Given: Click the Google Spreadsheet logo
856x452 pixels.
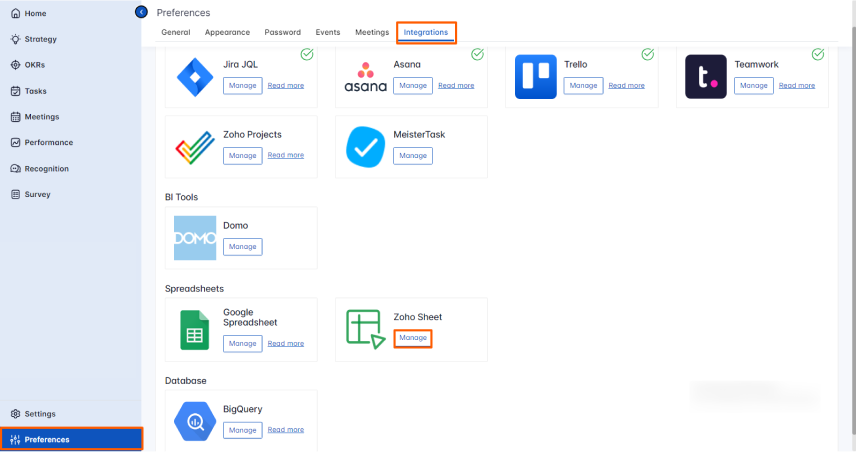Looking at the screenshot, I should point(194,330).
